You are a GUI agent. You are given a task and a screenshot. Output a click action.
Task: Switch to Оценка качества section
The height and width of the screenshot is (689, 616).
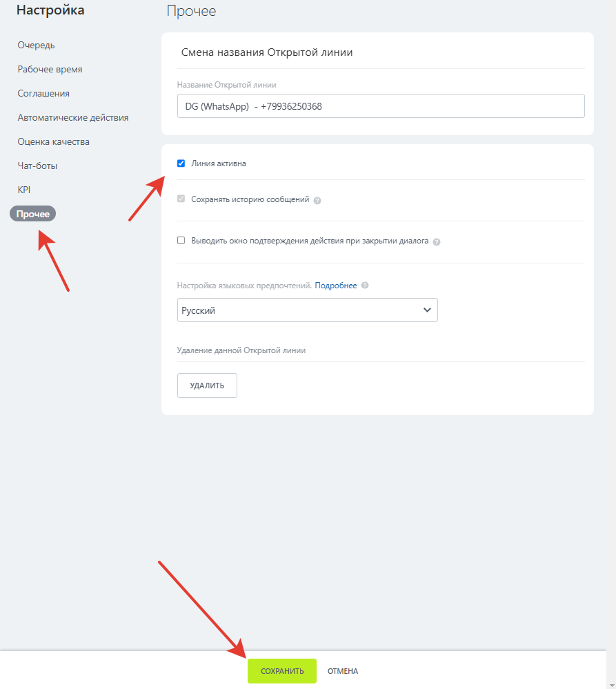tap(53, 142)
